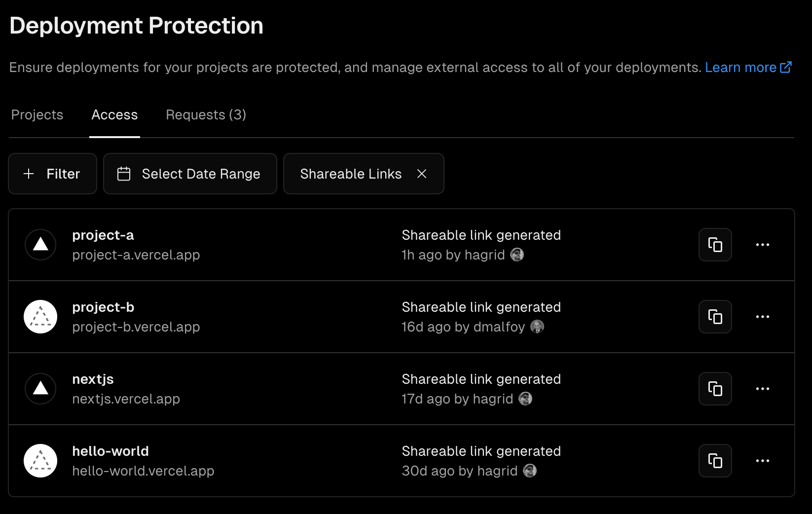Viewport: 812px width, 514px height.
Task: Open the ellipsis menu for hello-world
Action: click(x=763, y=461)
